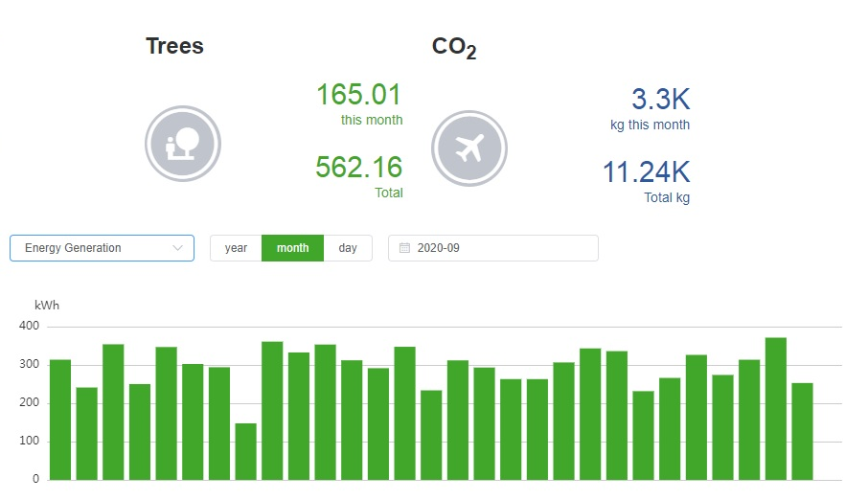Open the Energy Generation dropdown
Image resolution: width=868 pixels, height=500 pixels.
click(x=102, y=248)
